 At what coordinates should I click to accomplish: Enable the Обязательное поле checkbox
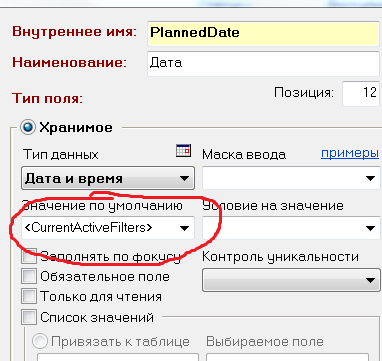(x=29, y=277)
